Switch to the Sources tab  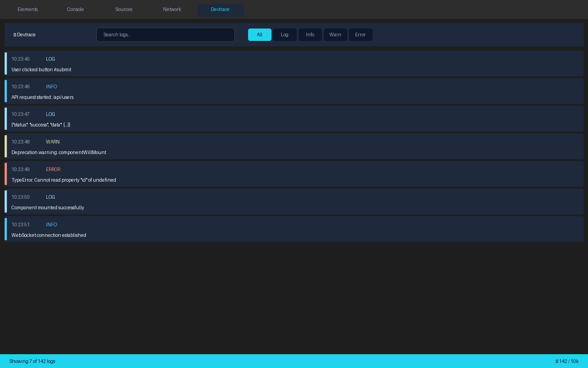point(124,9)
